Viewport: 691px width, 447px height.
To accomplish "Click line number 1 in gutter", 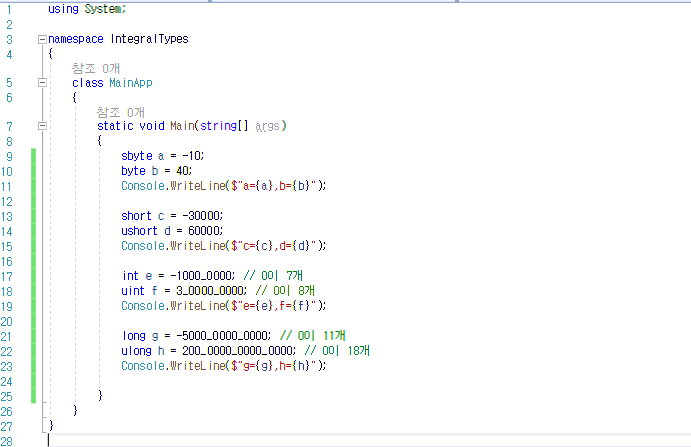I will click(9, 9).
